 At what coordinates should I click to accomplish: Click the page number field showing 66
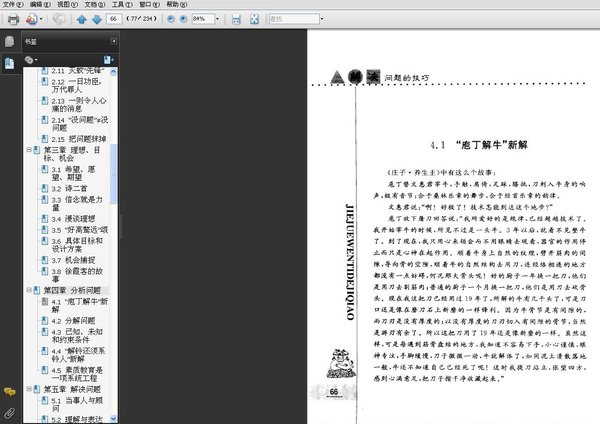coord(114,19)
